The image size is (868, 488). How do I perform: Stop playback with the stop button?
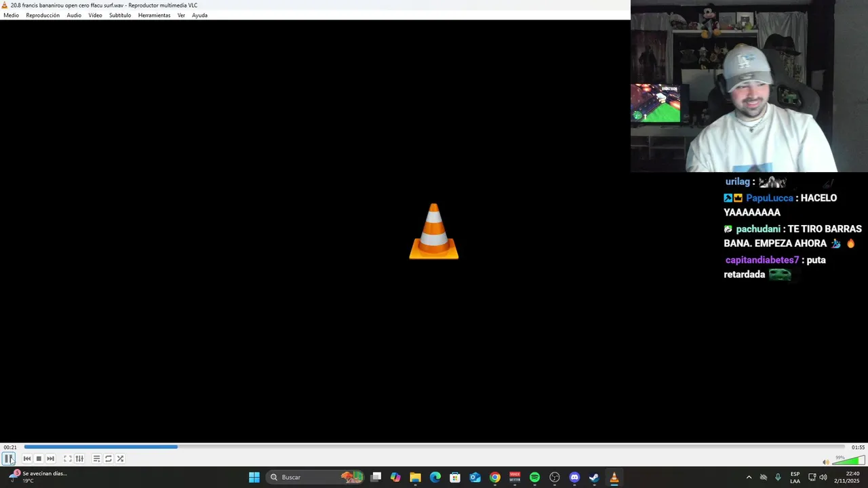[39, 459]
